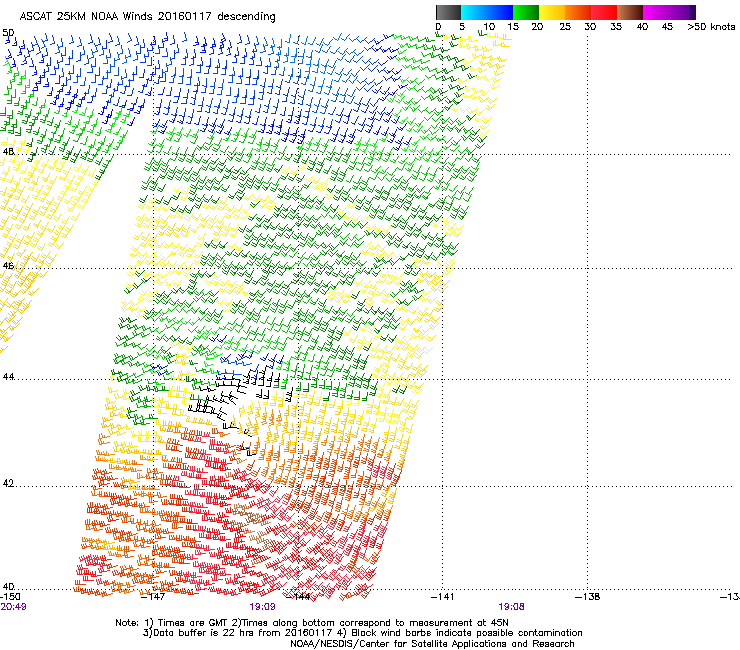Click the longitude label '-138'
740x650 pixels.
tap(588, 597)
